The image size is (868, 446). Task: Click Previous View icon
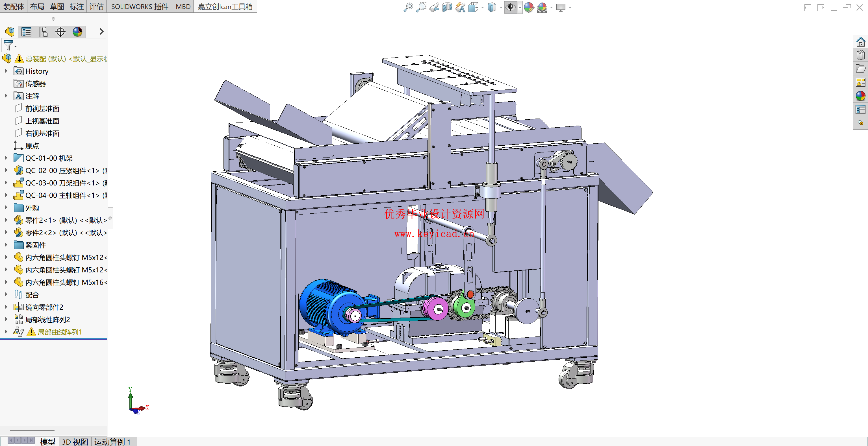tap(434, 7)
